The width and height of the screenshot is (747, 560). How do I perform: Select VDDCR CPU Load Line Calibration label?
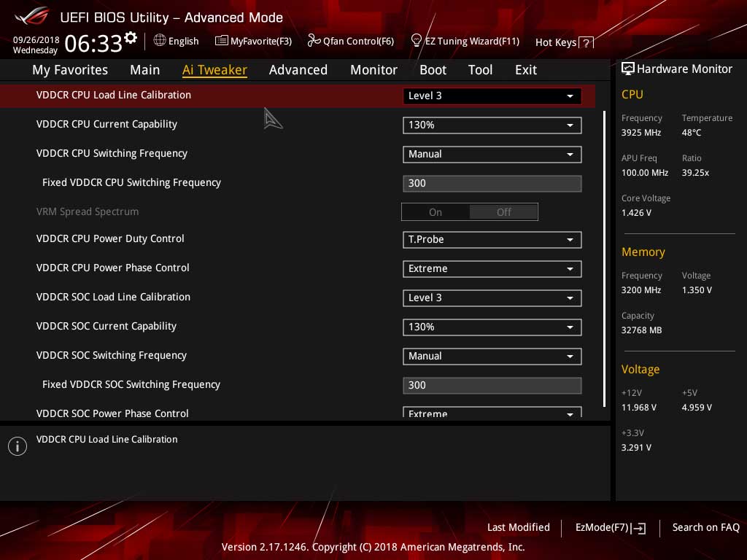click(113, 96)
